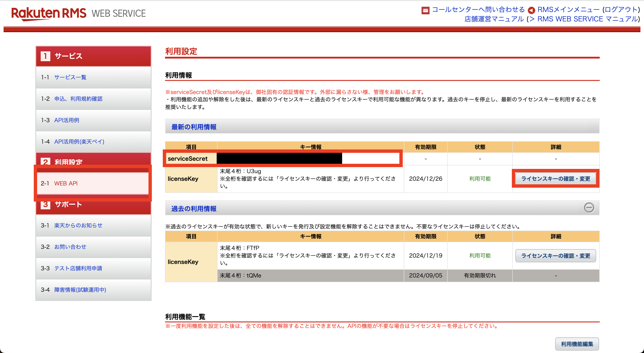Open 3-4 障害情報(試験運用中) menu item
The width and height of the screenshot is (644, 353).
pyautogui.click(x=80, y=290)
